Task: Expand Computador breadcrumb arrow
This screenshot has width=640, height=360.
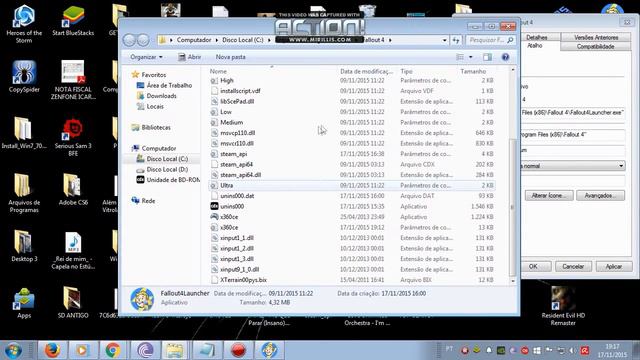Action: [217, 40]
